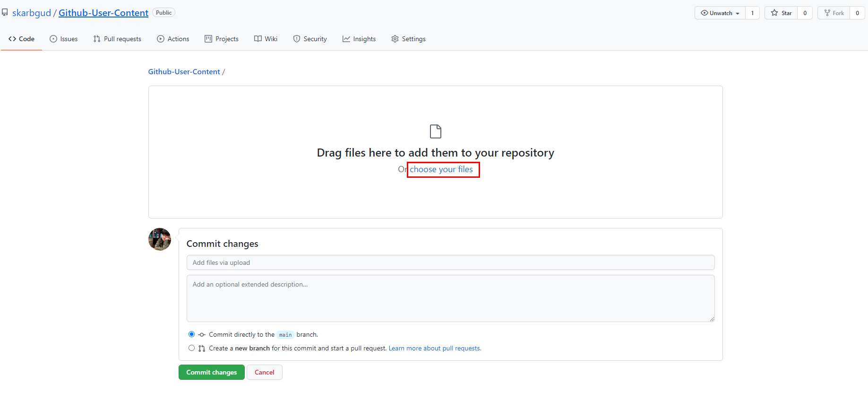Click the Github-User-Content breadcrumb link
Image resolution: width=868 pixels, height=393 pixels.
[184, 71]
